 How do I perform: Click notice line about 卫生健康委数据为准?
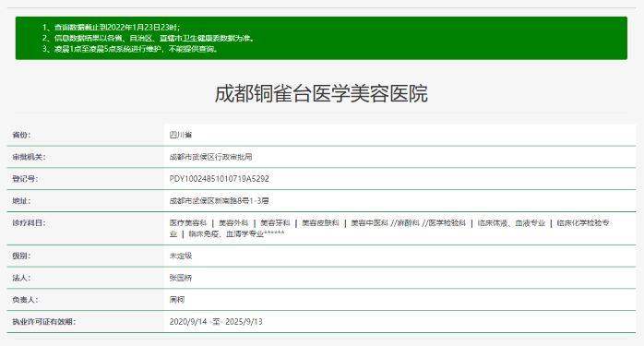point(149,38)
